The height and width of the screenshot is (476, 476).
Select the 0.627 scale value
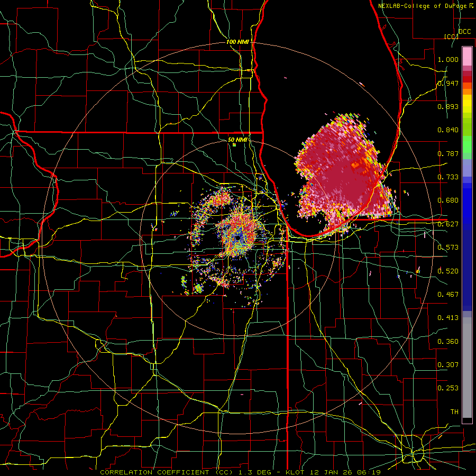coord(448,224)
